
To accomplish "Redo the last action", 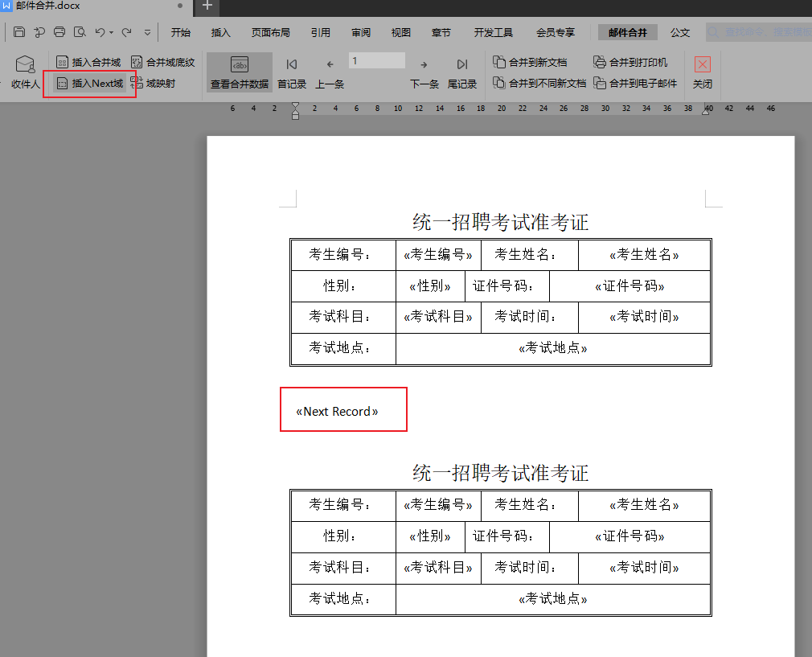I will point(126,32).
